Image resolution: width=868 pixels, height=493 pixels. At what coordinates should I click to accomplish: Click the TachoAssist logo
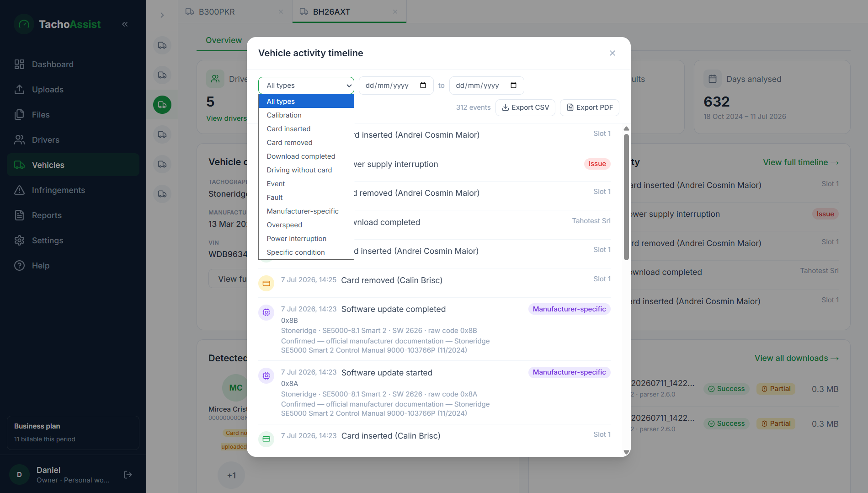58,24
